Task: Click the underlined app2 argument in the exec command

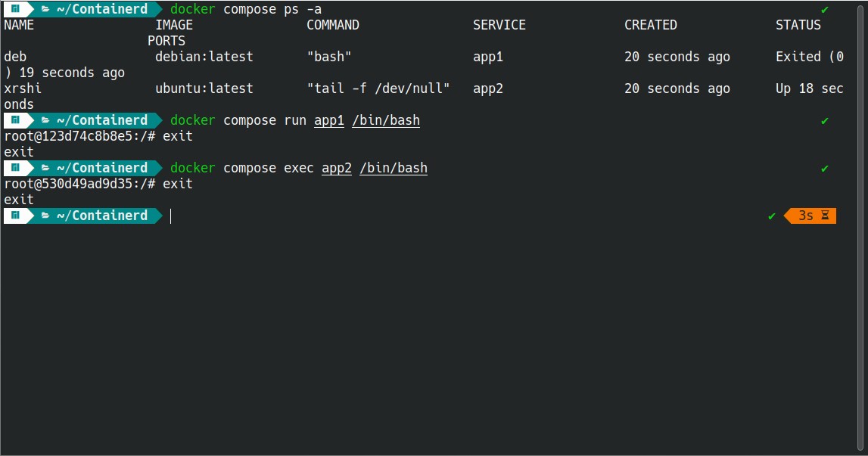Action: coord(337,168)
